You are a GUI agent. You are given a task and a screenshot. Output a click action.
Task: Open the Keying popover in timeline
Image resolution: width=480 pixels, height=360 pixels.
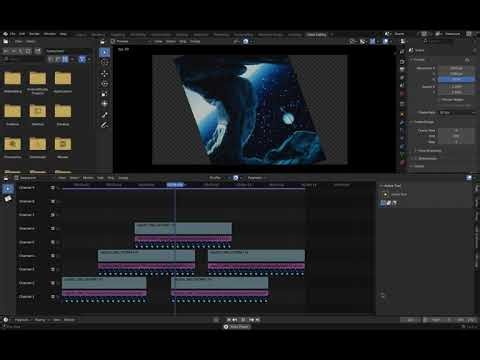(x=40, y=320)
